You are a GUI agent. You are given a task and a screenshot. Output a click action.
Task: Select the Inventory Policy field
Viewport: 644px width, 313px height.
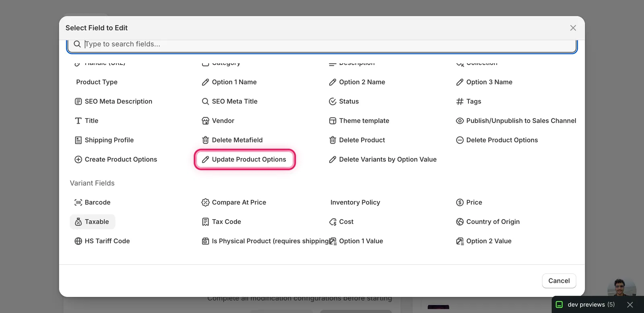[x=355, y=203]
